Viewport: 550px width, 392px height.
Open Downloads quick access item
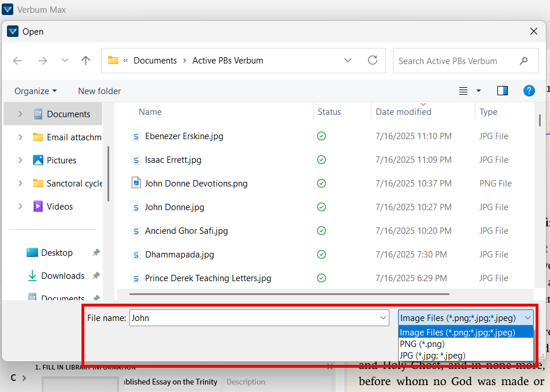click(x=56, y=276)
